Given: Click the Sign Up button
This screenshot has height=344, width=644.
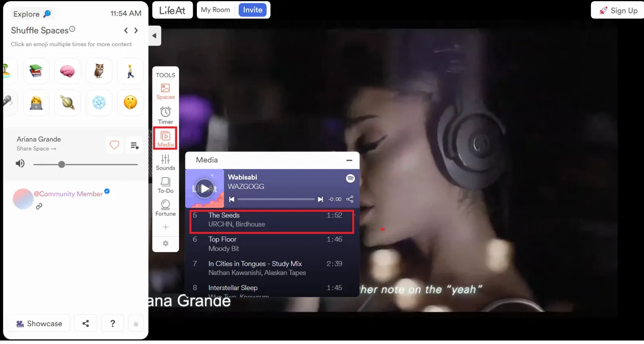Looking at the screenshot, I should [x=619, y=10].
